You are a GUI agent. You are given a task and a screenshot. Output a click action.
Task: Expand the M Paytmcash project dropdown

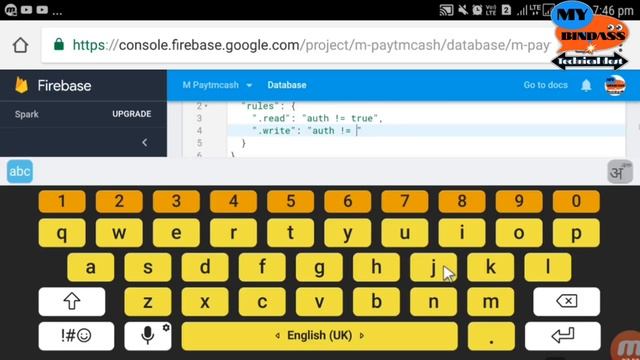[217, 85]
